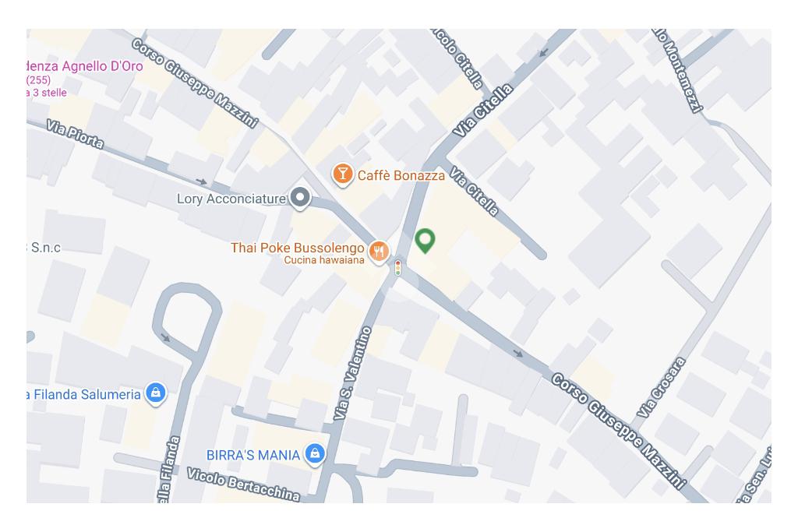Open BIRRA'S MANIA shop pin icon
Viewport: 798px width, 532px height.
(x=315, y=453)
